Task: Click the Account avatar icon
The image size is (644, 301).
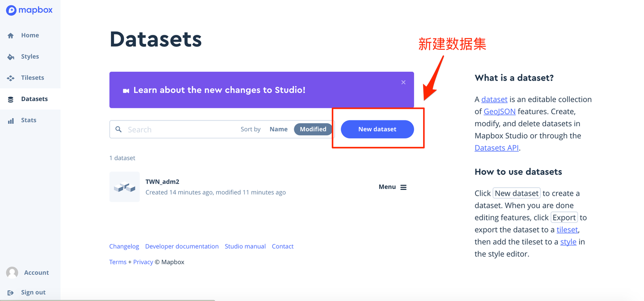Action: click(x=11, y=272)
